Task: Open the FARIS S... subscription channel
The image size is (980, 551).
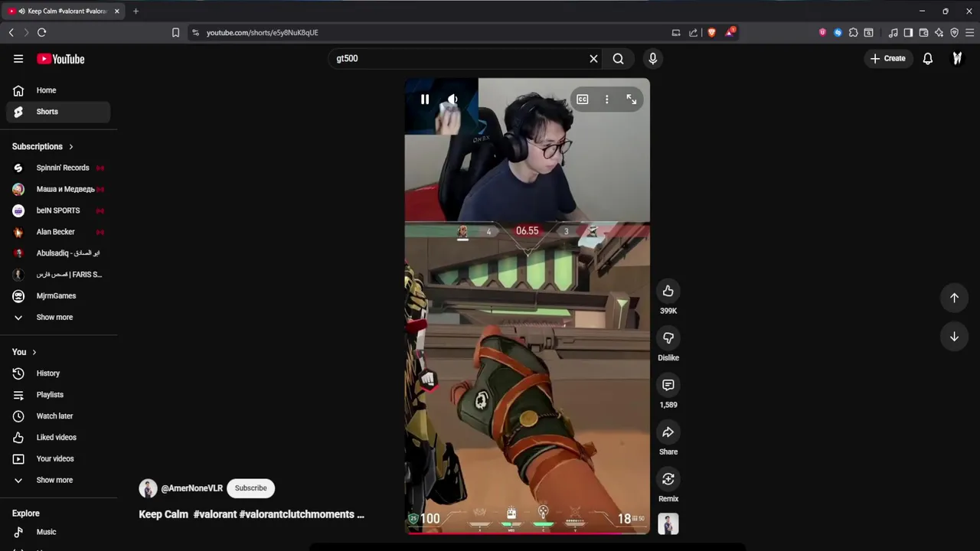Action: tap(58, 275)
